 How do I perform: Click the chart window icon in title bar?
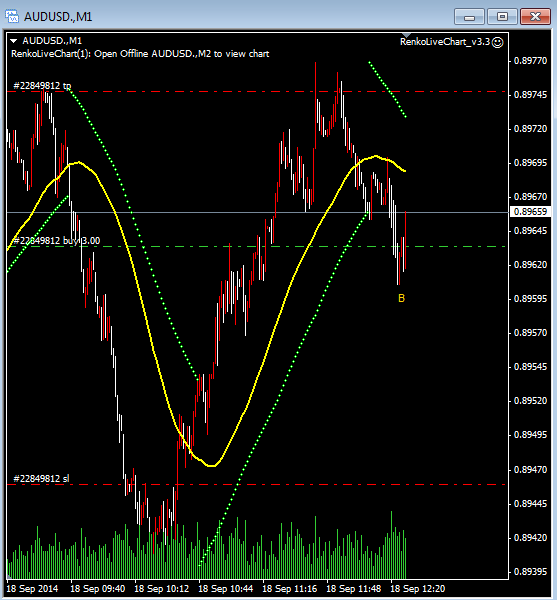click(x=11, y=16)
